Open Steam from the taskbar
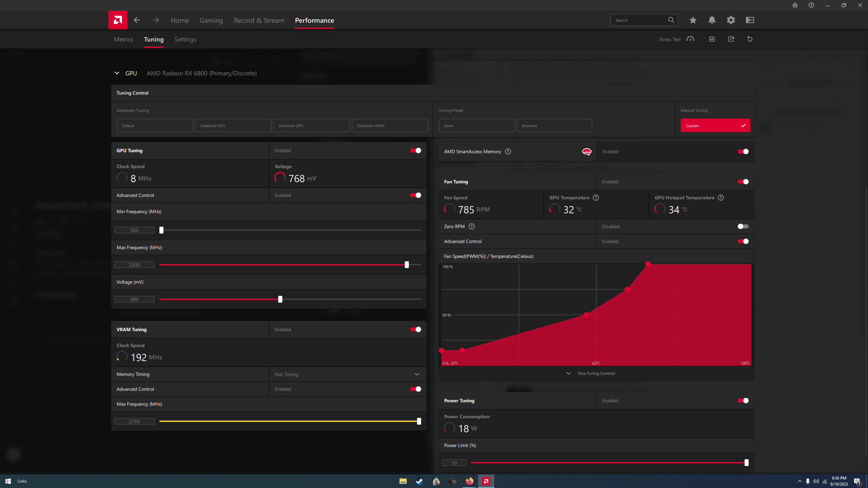The image size is (868, 488). tap(419, 481)
